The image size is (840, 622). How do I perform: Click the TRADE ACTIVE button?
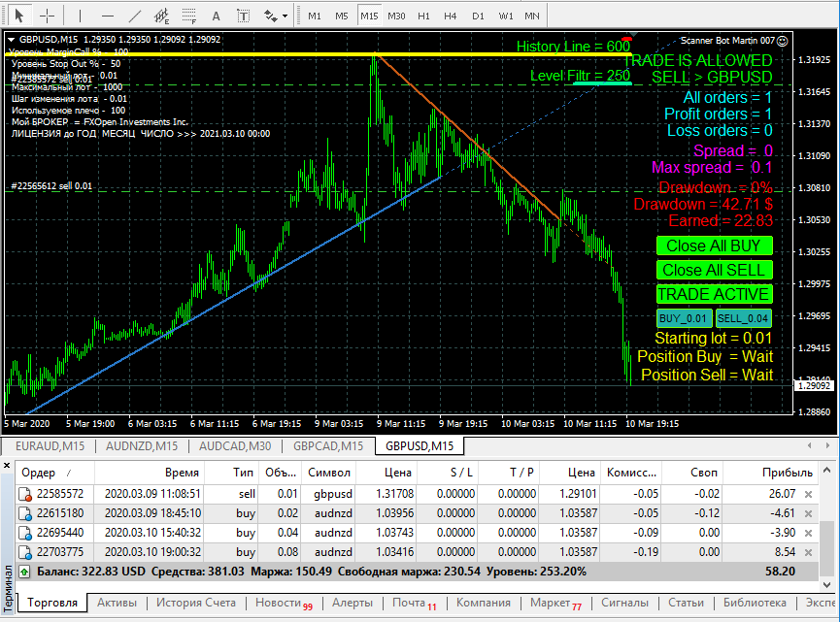click(x=714, y=294)
